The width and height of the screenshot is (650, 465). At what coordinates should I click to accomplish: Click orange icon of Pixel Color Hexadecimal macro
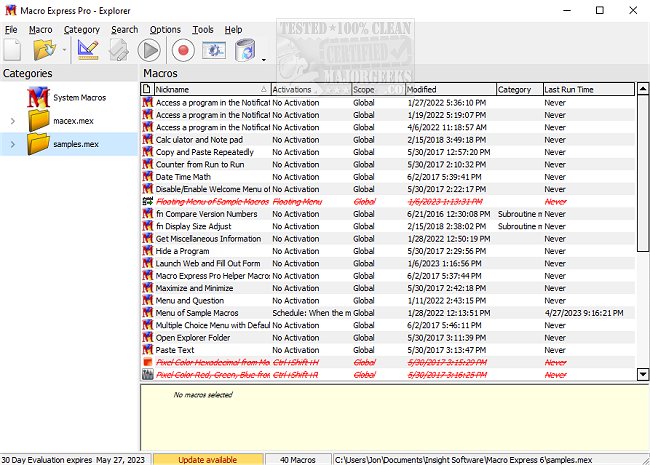(148, 362)
